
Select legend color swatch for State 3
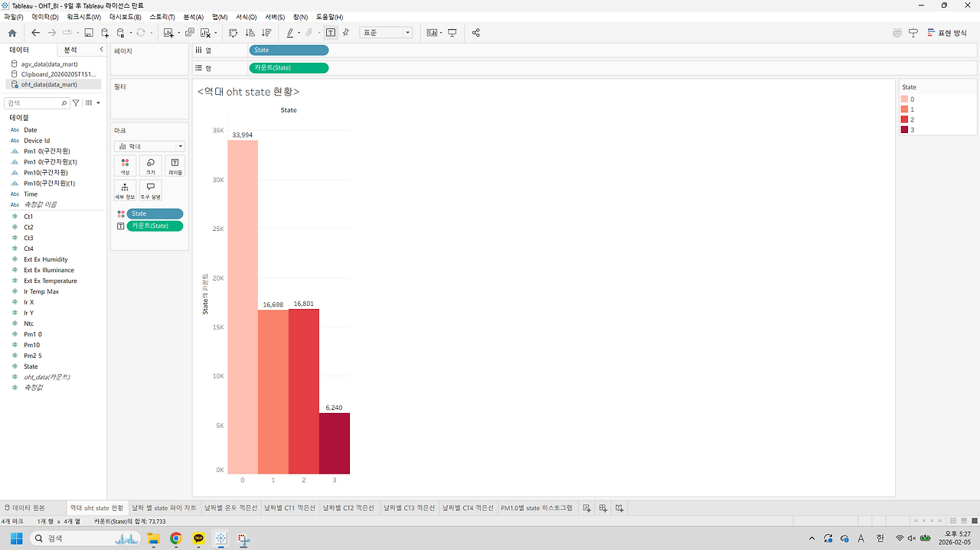(905, 129)
